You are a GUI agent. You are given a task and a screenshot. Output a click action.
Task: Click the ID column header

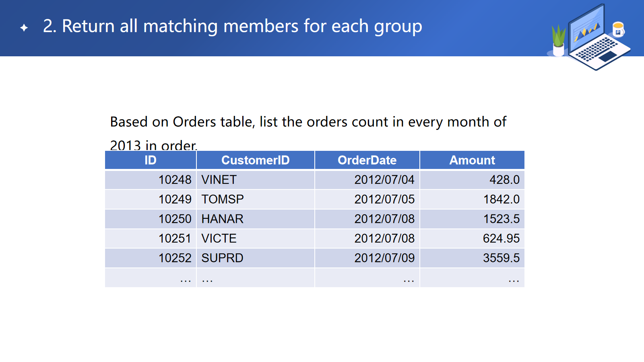[150, 160]
